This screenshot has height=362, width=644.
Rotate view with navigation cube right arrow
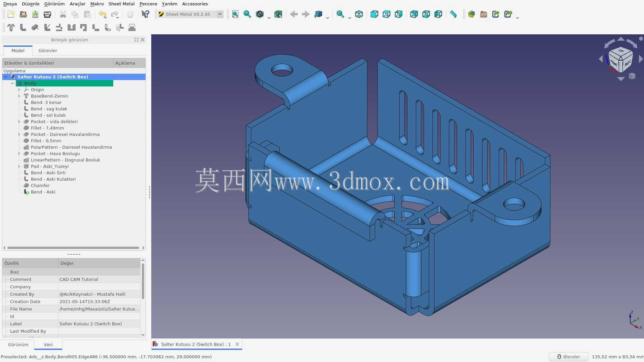point(641,59)
